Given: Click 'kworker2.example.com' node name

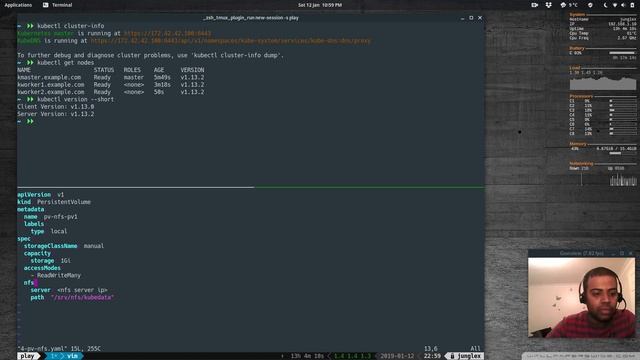Looking at the screenshot, I should 51,92.
